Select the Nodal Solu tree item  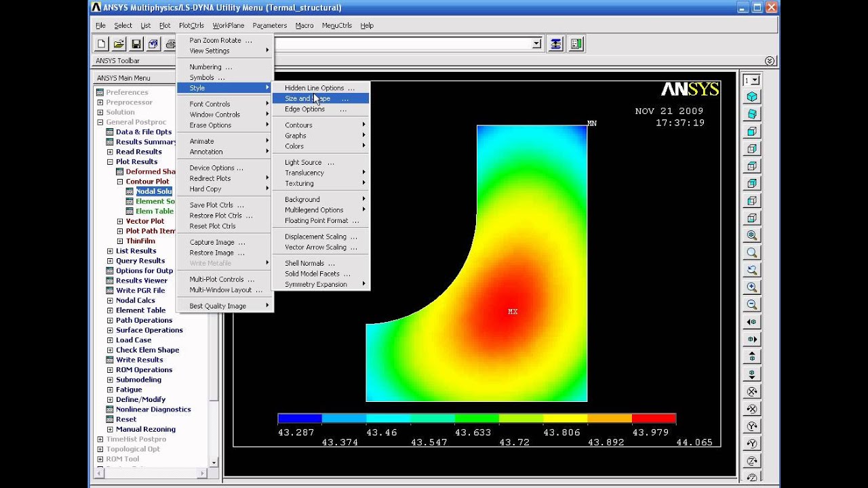(154, 192)
